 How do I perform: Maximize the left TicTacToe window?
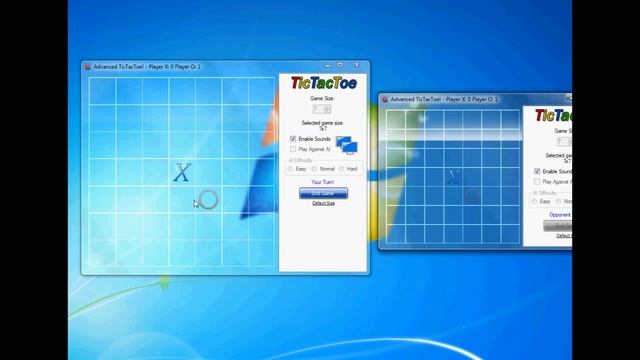click(340, 65)
